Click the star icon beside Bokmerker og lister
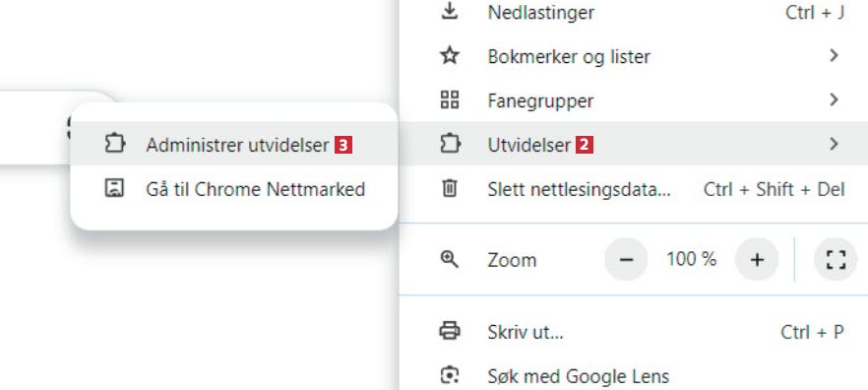The width and height of the screenshot is (868, 390). (x=450, y=56)
